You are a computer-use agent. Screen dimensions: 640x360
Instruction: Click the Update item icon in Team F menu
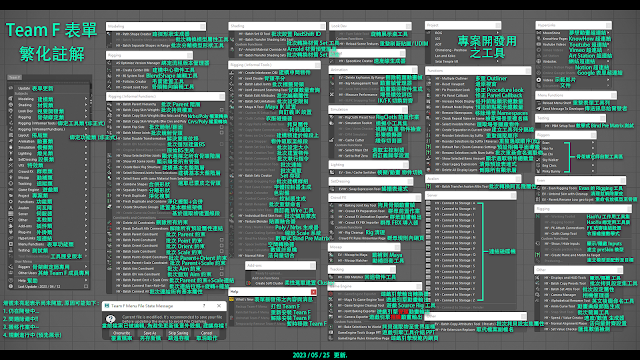11,88
